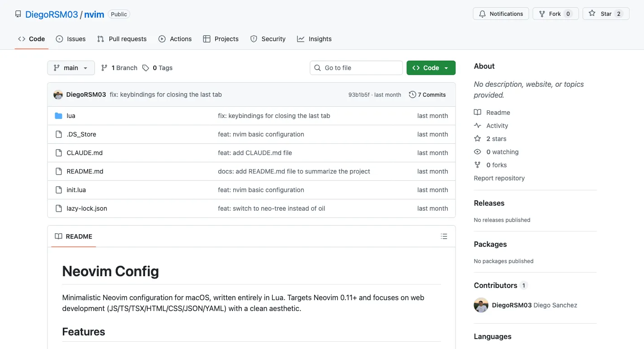Click the Go to file search field
644x349 pixels.
(x=356, y=68)
